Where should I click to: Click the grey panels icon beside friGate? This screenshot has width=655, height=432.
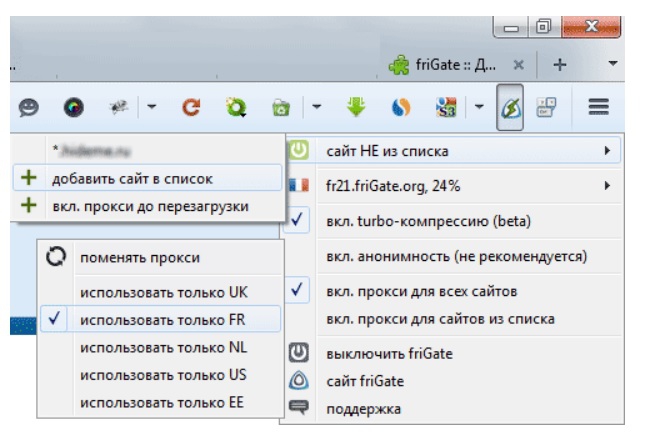click(546, 107)
